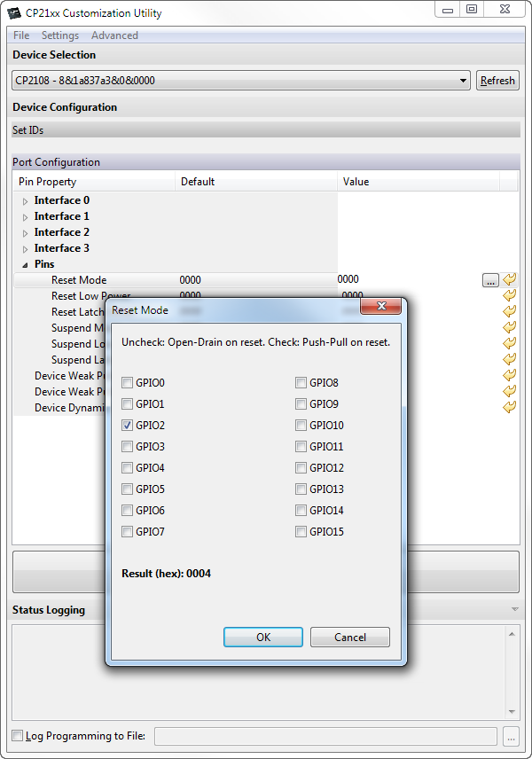Check GPIO15 checkbox
The image size is (532, 759).
coord(301,532)
